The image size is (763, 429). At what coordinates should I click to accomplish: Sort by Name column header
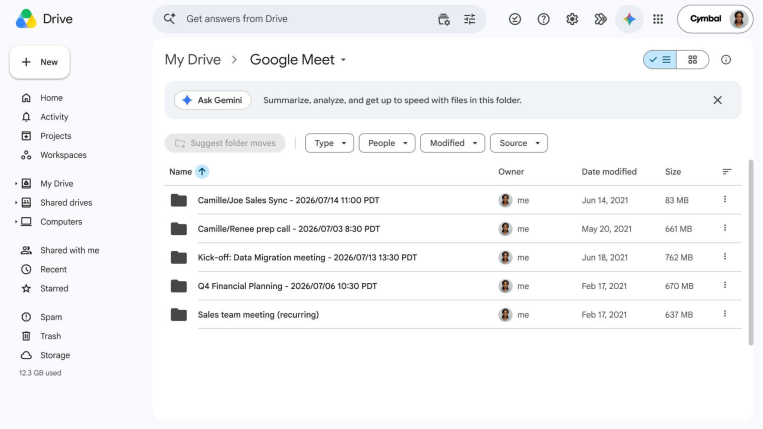click(x=181, y=172)
